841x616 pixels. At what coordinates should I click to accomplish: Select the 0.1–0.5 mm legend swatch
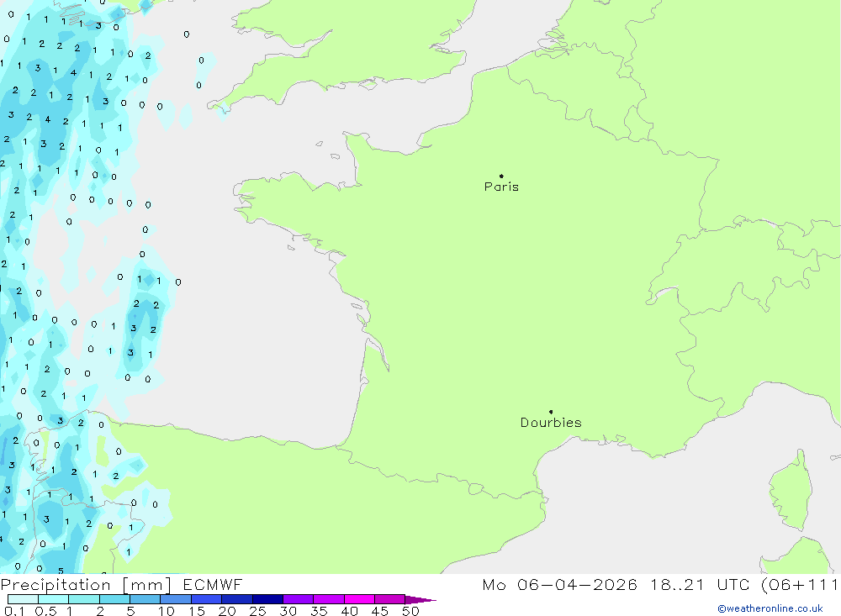[23, 599]
